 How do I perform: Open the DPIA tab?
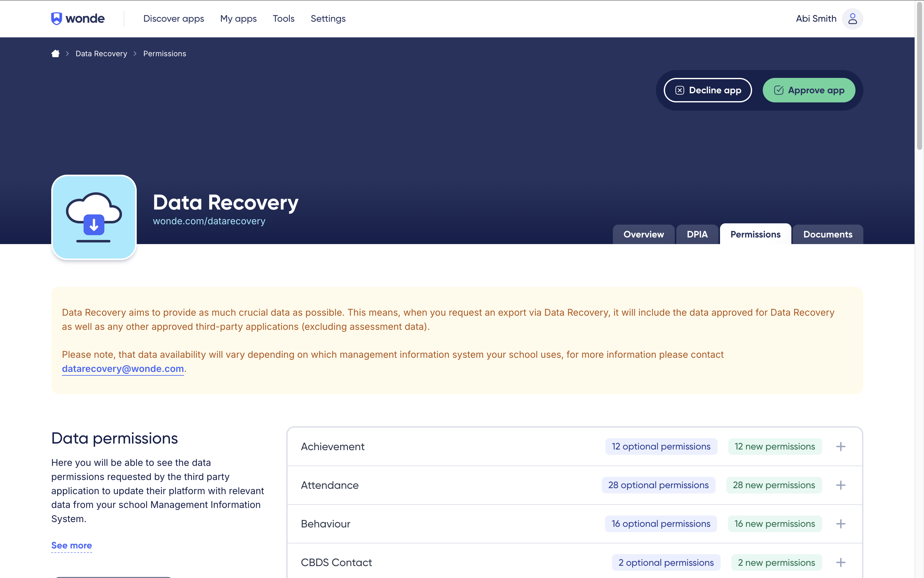[697, 234]
